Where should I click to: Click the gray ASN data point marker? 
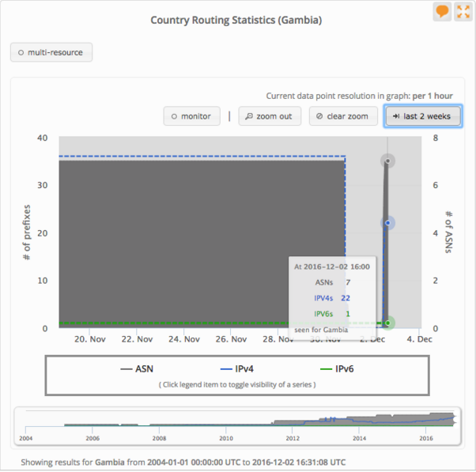(387, 161)
